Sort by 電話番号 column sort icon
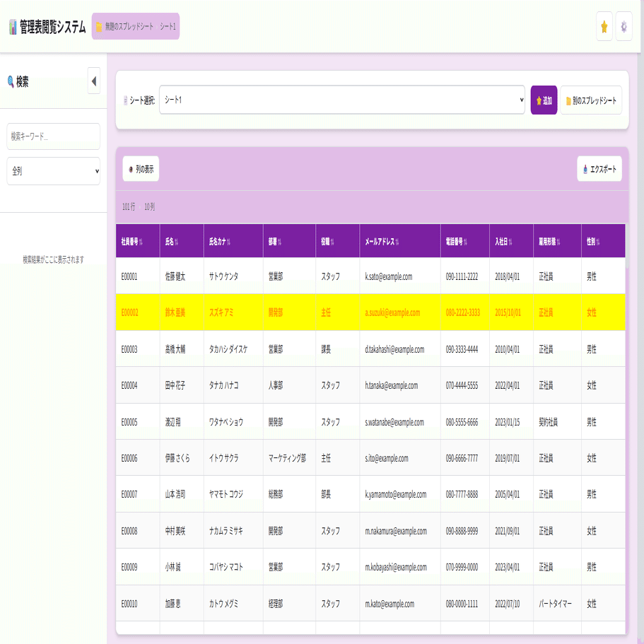The height and width of the screenshot is (644, 644). click(x=465, y=242)
